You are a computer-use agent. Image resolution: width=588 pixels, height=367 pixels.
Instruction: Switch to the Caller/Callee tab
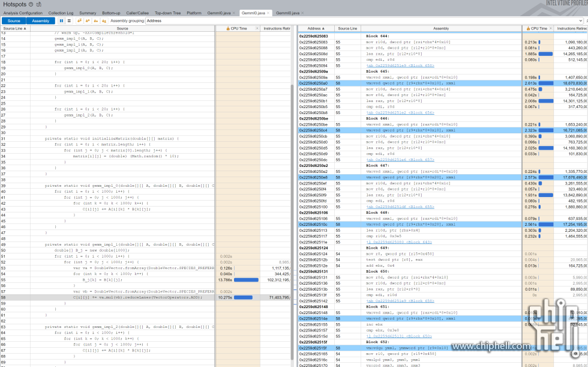(x=137, y=13)
